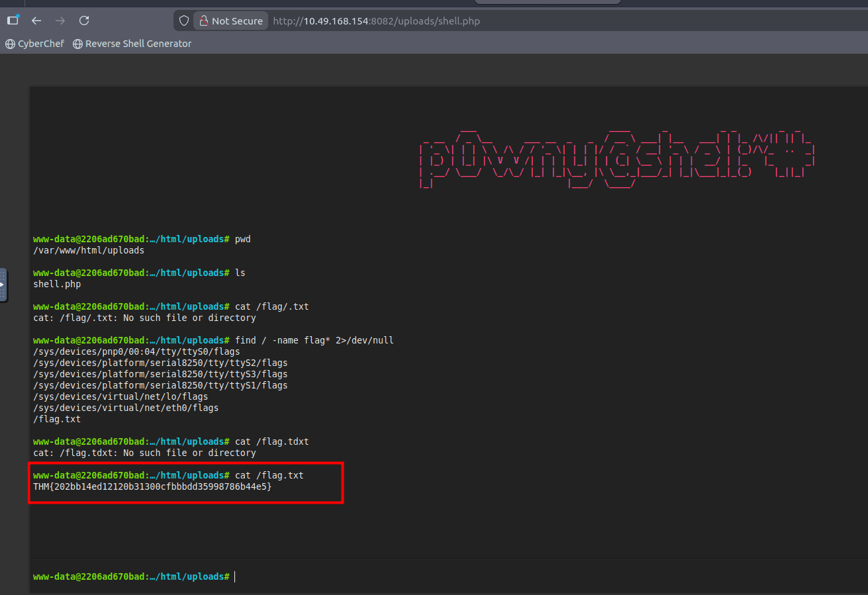Reload the shell.php page
Screen dimensions: 868x595
(84, 21)
